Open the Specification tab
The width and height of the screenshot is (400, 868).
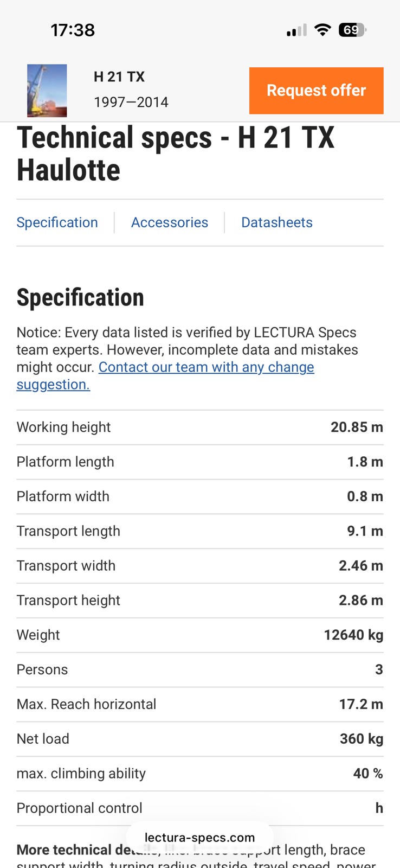57,222
